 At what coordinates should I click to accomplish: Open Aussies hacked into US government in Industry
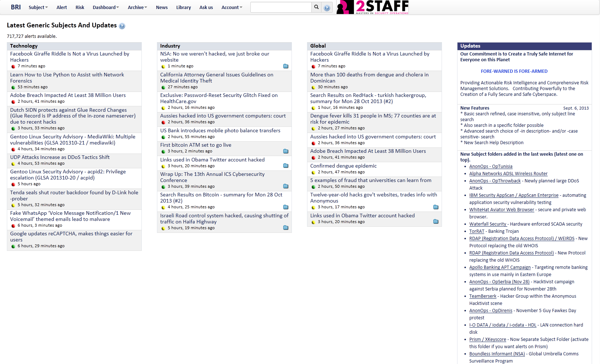pyautogui.click(x=223, y=116)
